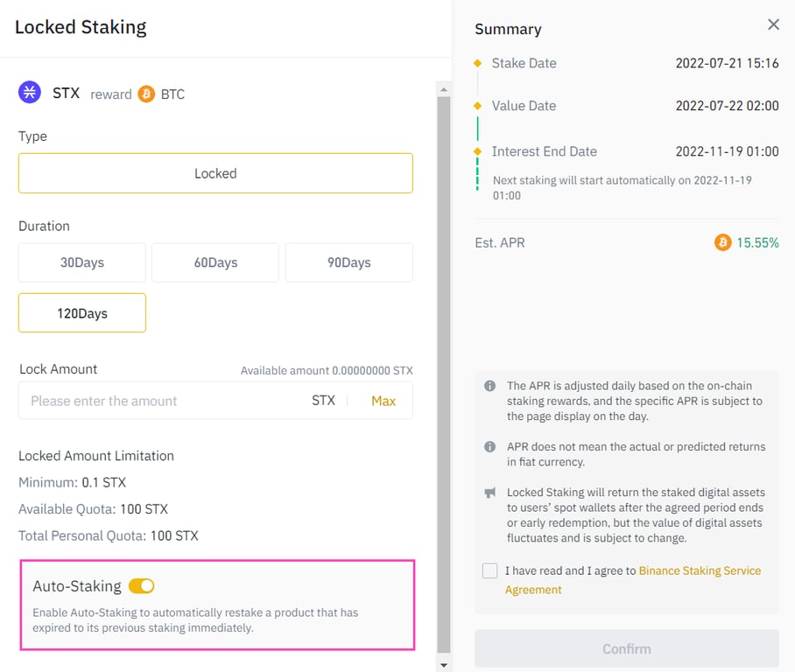
Task: Click Max to use available STX amount
Action: pyautogui.click(x=383, y=400)
